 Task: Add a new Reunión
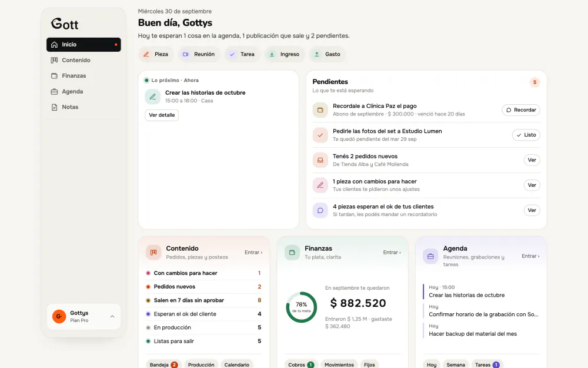click(x=199, y=54)
